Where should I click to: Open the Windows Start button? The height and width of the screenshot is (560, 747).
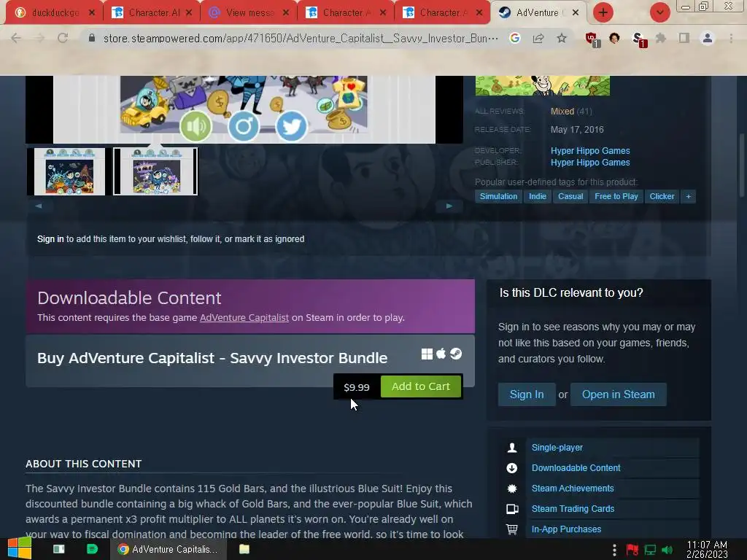coord(19,548)
